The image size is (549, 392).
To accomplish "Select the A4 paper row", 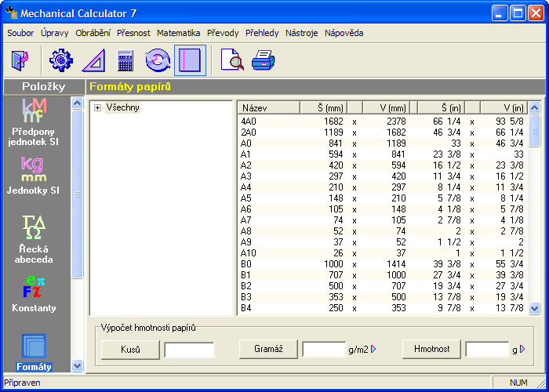I will pyautogui.click(x=383, y=187).
